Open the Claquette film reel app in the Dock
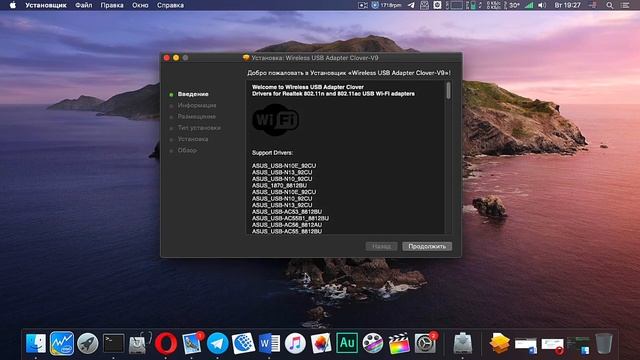This screenshot has width=640, height=360. (x=373, y=343)
